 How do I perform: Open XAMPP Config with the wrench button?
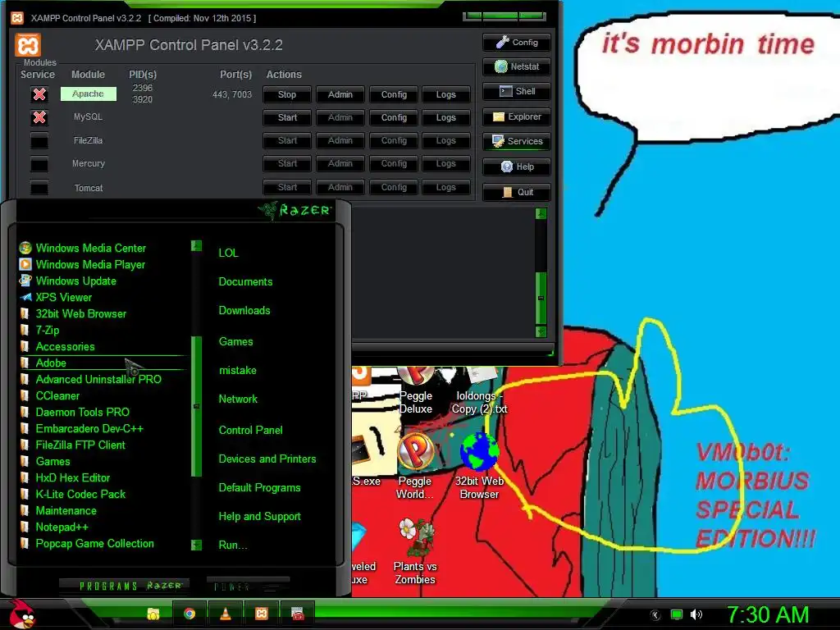click(x=517, y=43)
